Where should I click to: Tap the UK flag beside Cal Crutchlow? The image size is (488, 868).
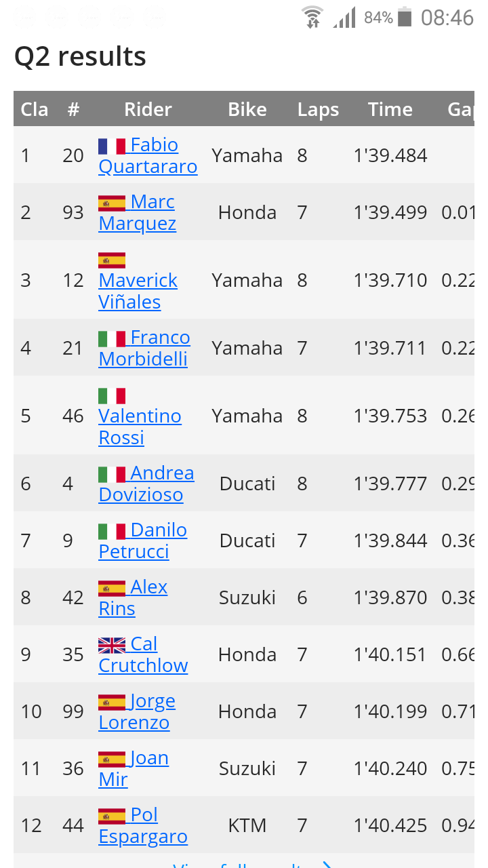point(112,645)
